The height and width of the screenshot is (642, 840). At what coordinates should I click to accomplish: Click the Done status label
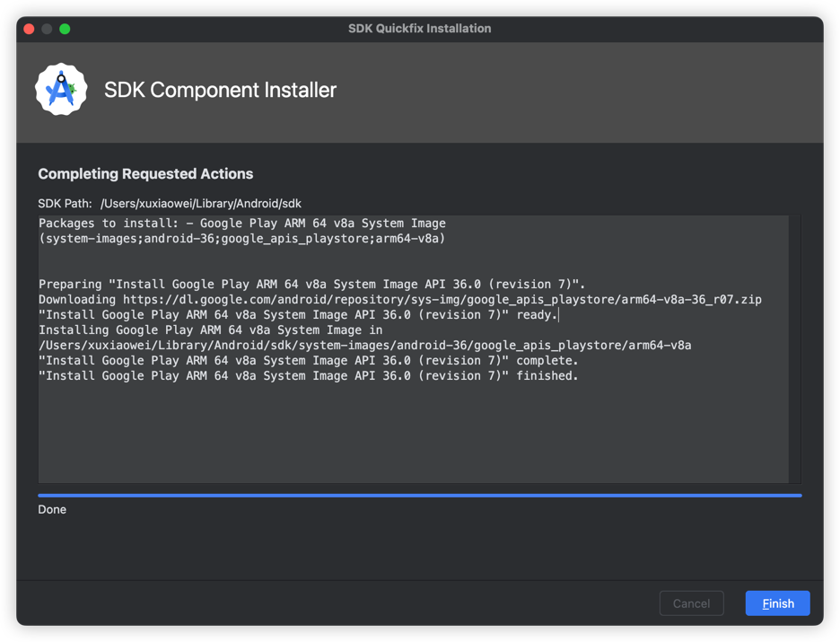point(52,510)
